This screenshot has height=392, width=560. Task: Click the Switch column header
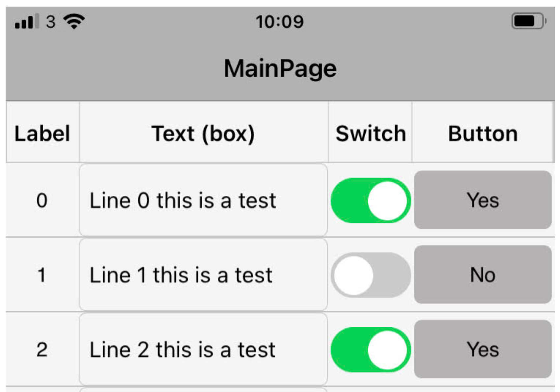pos(371,133)
